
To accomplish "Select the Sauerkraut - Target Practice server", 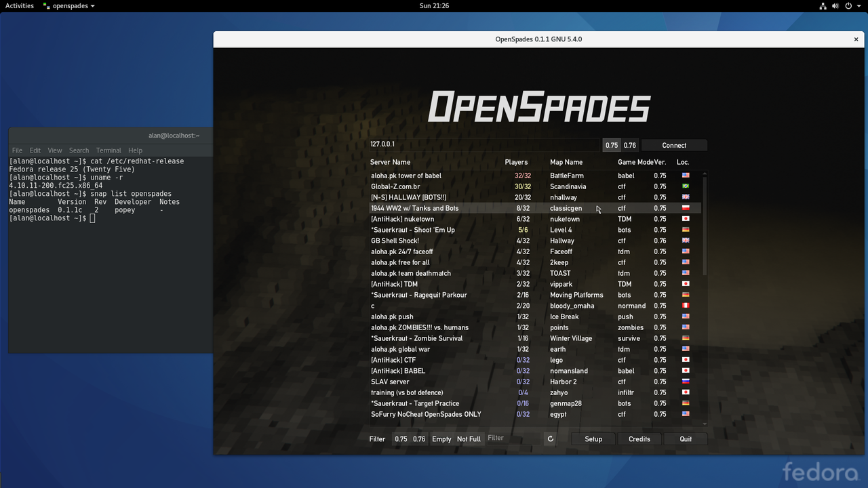I will pyautogui.click(x=534, y=403).
